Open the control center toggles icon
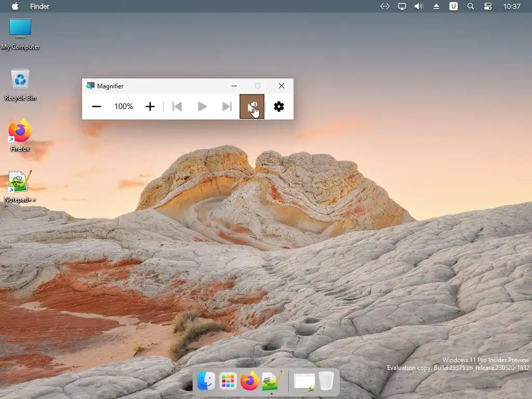 488,6
